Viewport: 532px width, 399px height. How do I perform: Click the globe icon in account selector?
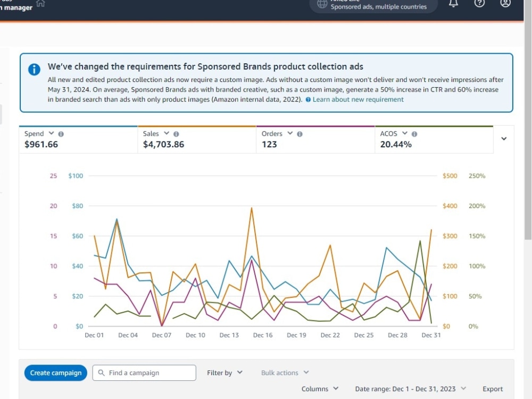coord(322,4)
